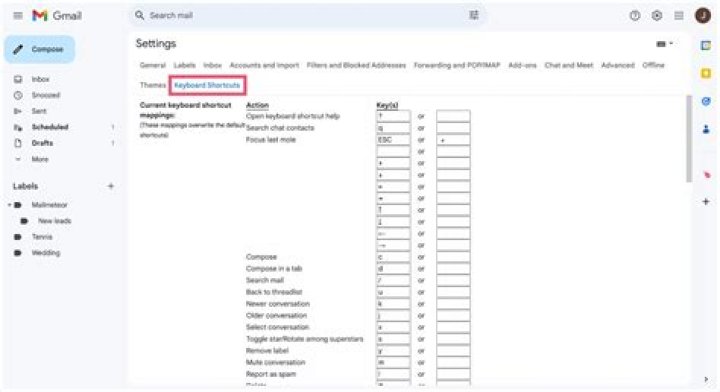Get add-ons plus icon in side panel

pyautogui.click(x=706, y=202)
